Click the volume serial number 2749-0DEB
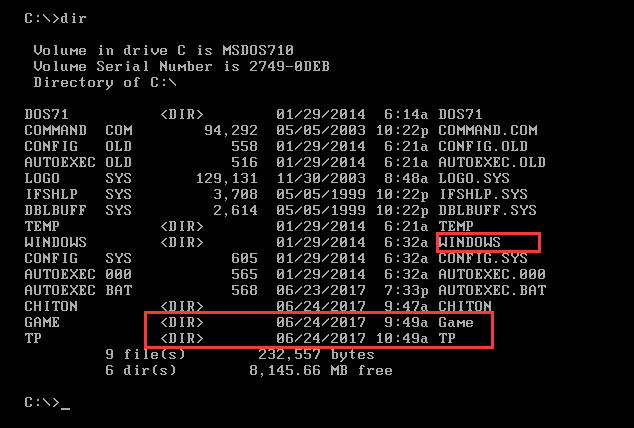The width and height of the screenshot is (634, 428). 294,66
